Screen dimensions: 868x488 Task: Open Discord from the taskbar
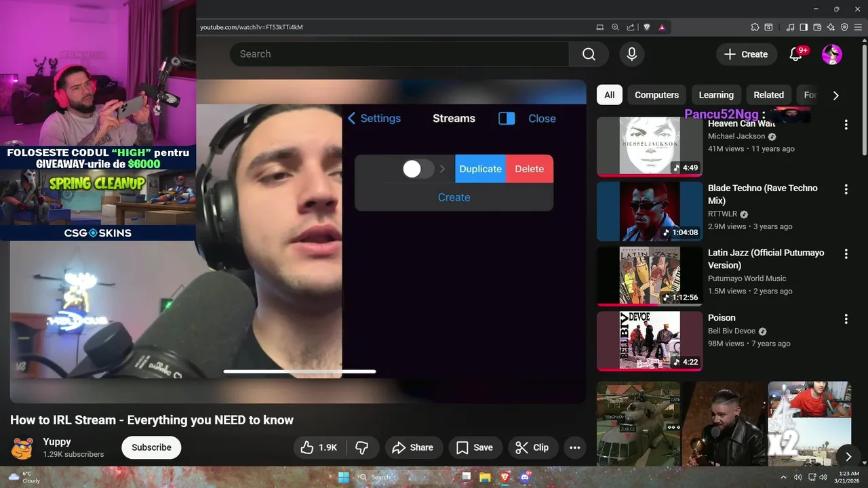click(x=524, y=477)
